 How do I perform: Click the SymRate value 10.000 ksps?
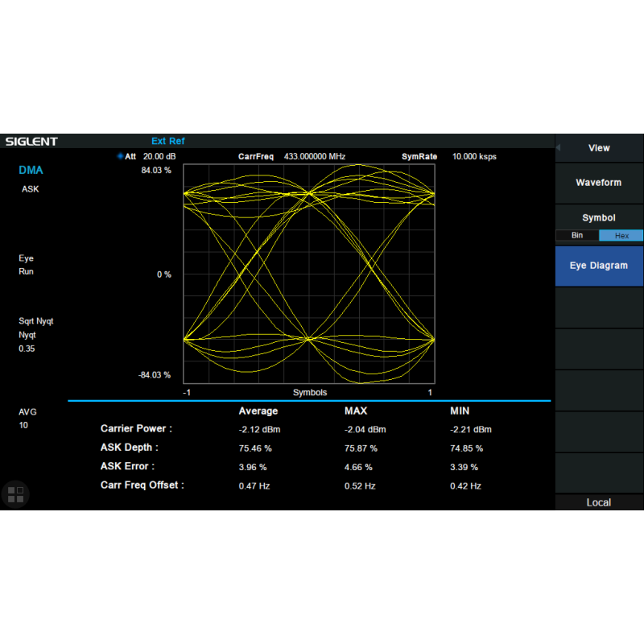point(474,156)
